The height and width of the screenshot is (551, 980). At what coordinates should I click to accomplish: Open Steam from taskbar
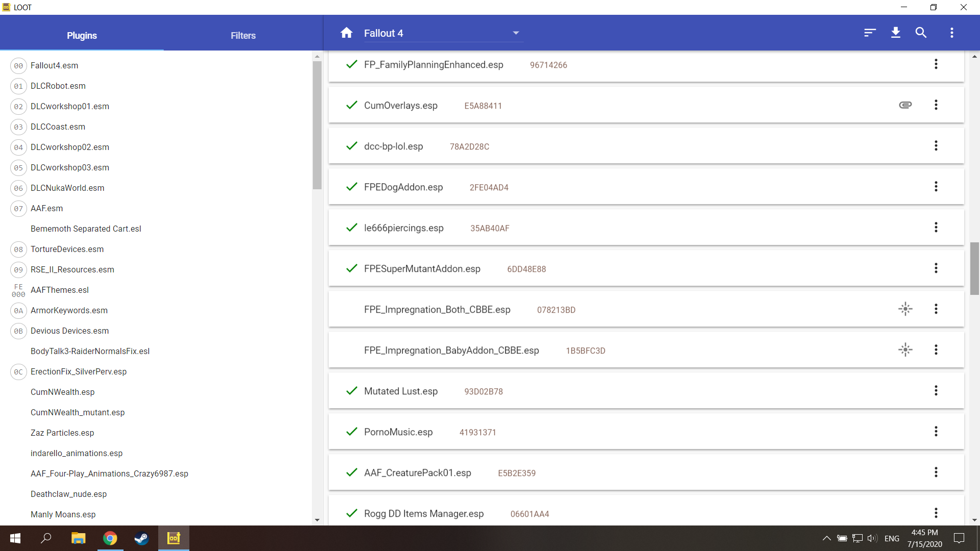(141, 538)
